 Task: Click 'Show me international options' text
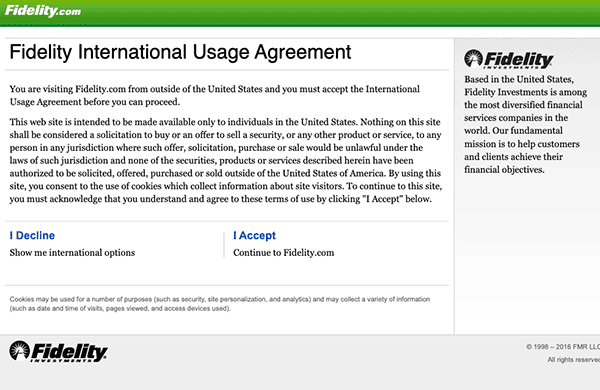pos(72,253)
